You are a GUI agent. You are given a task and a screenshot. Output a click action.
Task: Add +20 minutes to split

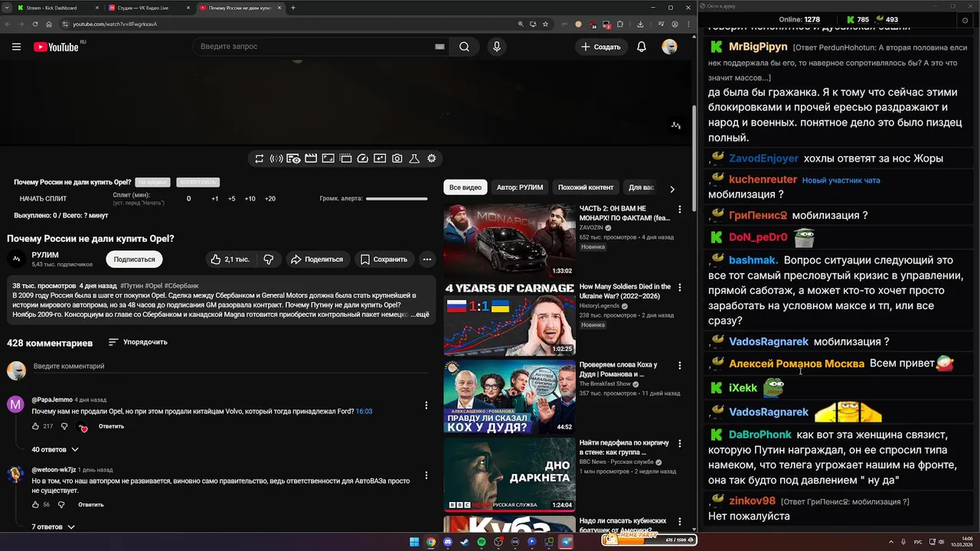269,199
